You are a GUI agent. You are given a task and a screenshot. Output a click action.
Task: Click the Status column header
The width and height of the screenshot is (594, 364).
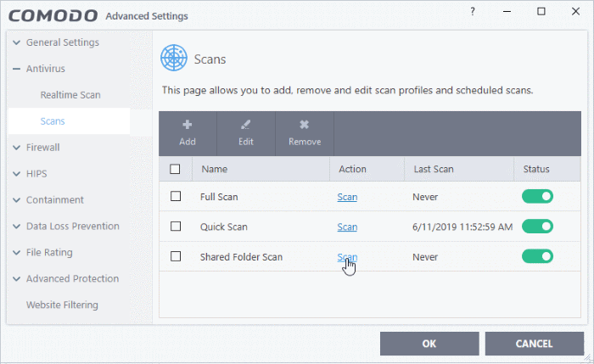[547, 169]
